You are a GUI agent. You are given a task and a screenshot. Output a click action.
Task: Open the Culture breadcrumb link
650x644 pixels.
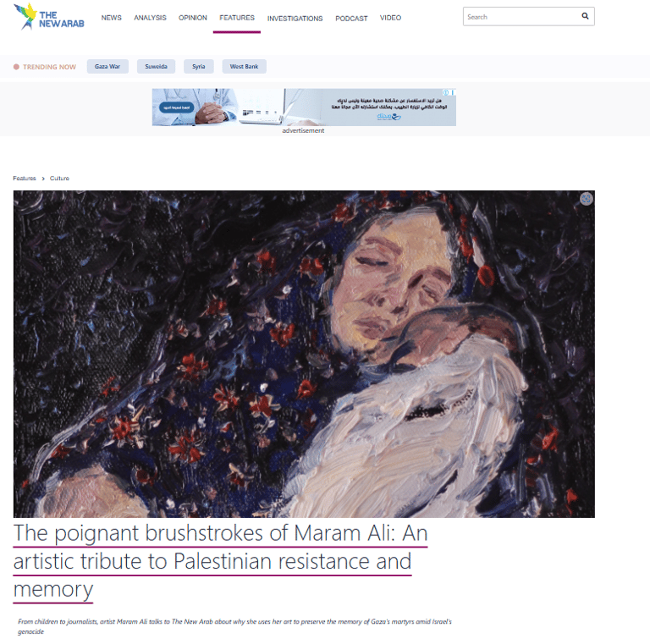(x=59, y=179)
